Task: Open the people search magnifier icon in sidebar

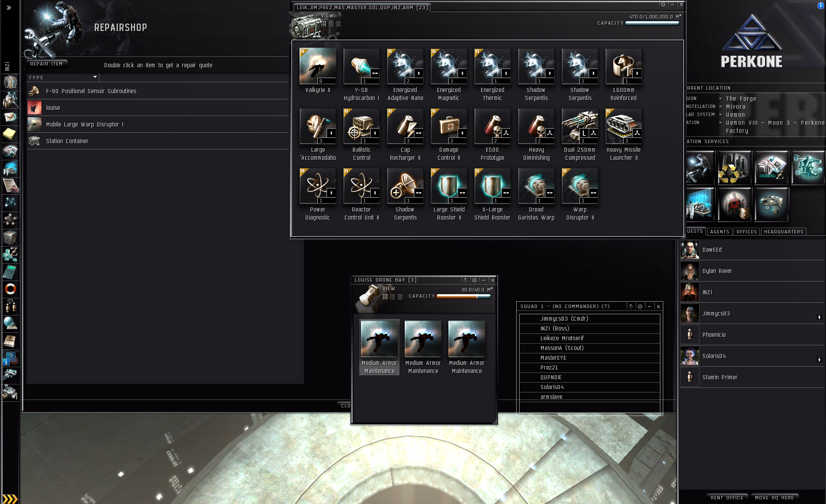Action: coord(10,99)
